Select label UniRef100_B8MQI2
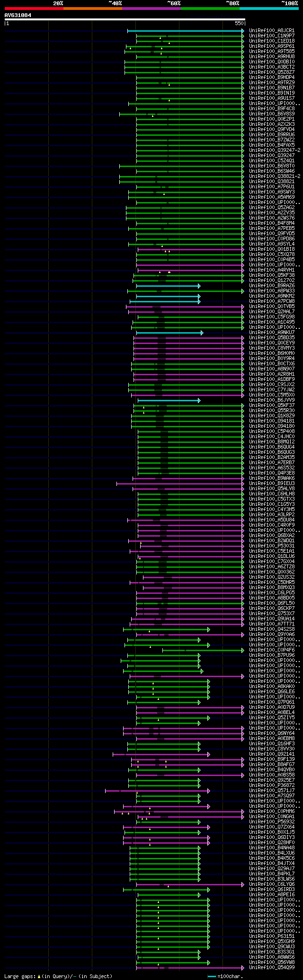 (x=272, y=442)
